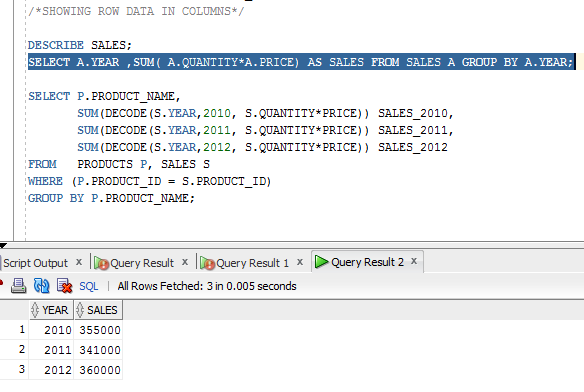Click the SALES_2012 alias in editor
Image resolution: width=584 pixels, height=392 pixels.
[x=413, y=147]
